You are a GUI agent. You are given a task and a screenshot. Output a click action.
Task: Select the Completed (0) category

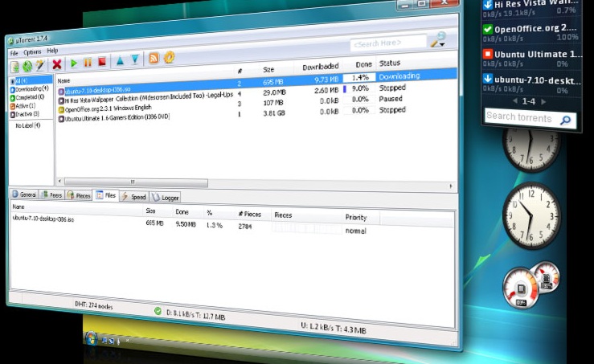tap(27, 97)
